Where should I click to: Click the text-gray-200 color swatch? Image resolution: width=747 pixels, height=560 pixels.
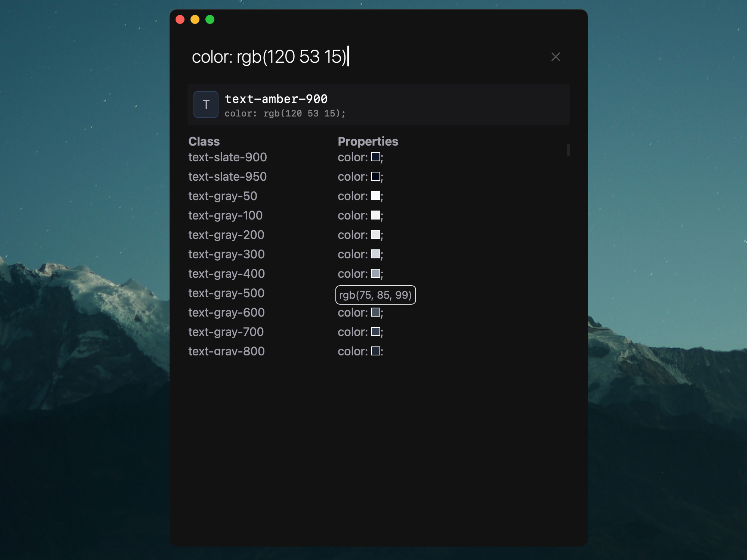pyautogui.click(x=375, y=234)
